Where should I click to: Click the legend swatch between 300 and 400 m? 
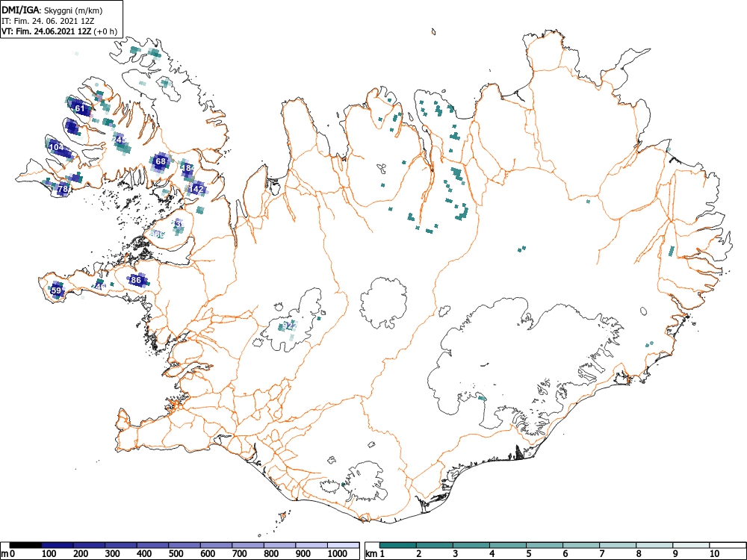[121, 545]
